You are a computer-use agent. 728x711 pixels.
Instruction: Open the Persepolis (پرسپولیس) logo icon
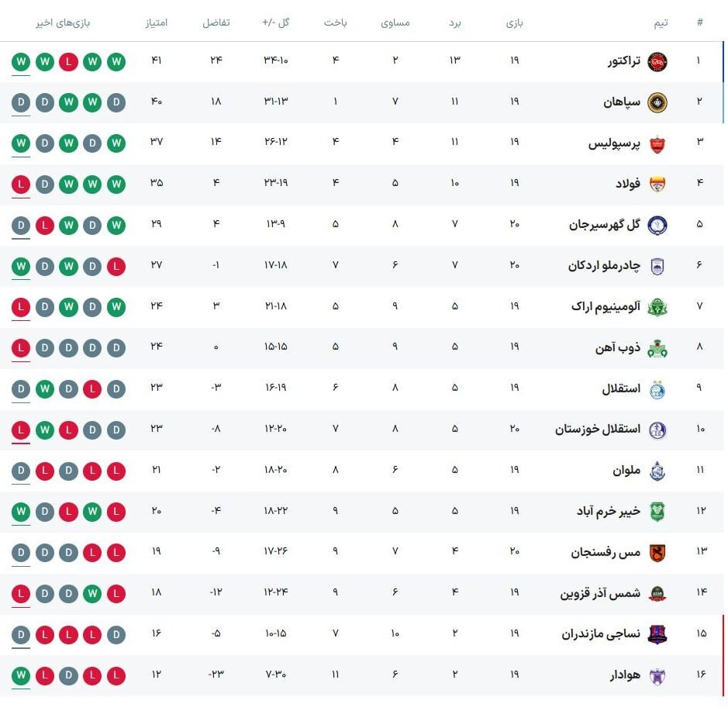pos(657,143)
